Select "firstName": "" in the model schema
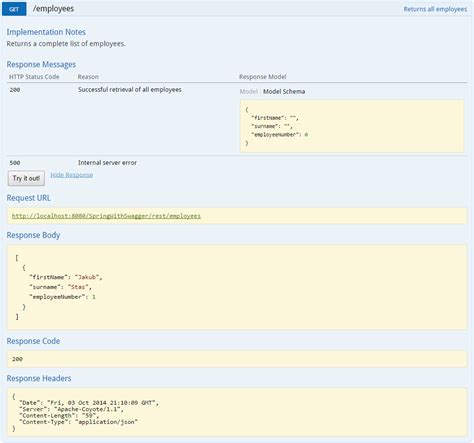This screenshot has width=474, height=443. click(275, 118)
